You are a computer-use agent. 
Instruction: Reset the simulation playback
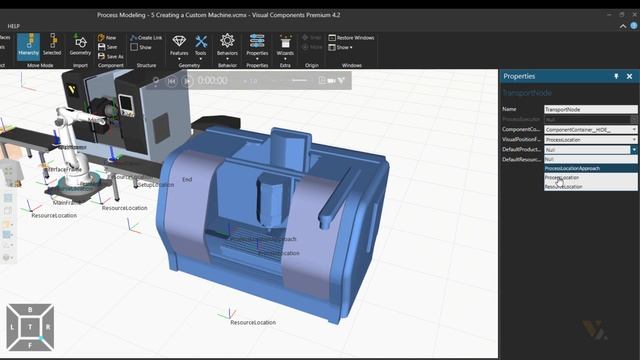(171, 81)
